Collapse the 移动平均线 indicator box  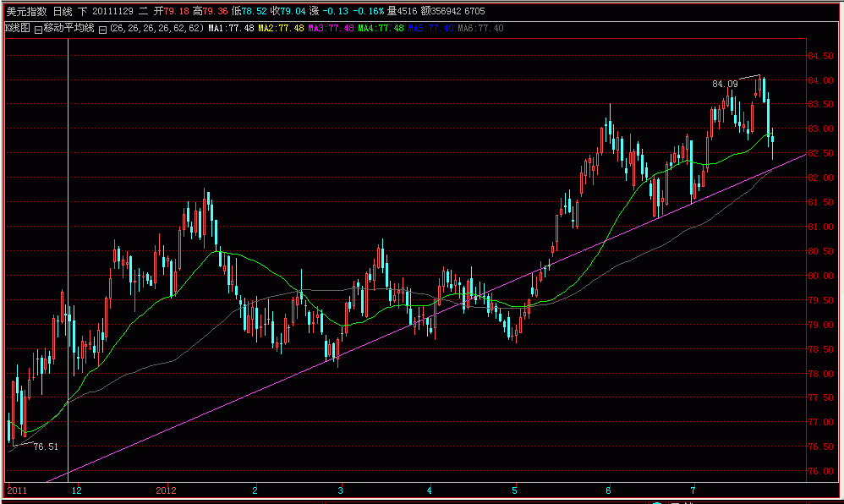click(38, 30)
